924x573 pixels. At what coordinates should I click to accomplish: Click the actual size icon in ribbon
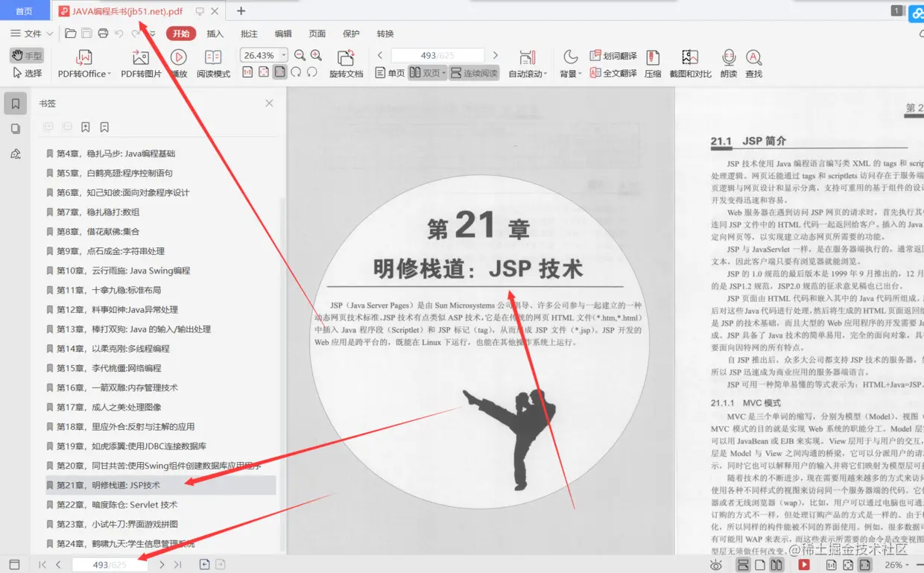[x=247, y=72]
